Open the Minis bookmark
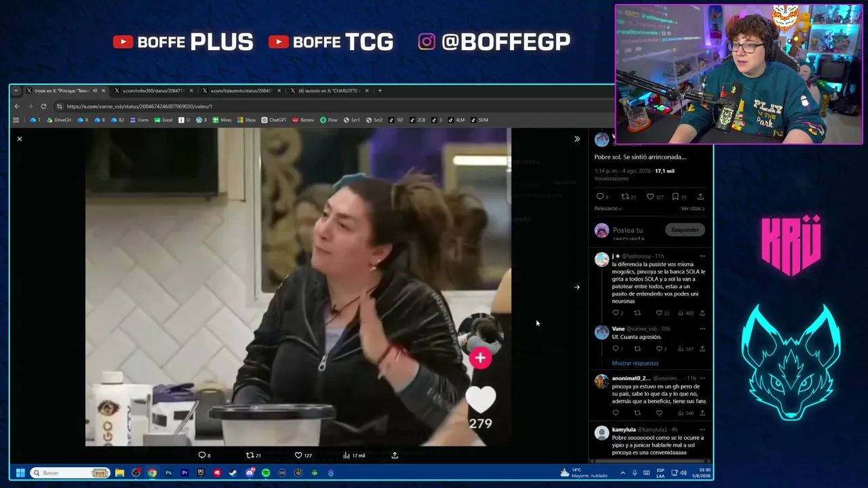Image resolution: width=868 pixels, height=488 pixels. tap(222, 120)
